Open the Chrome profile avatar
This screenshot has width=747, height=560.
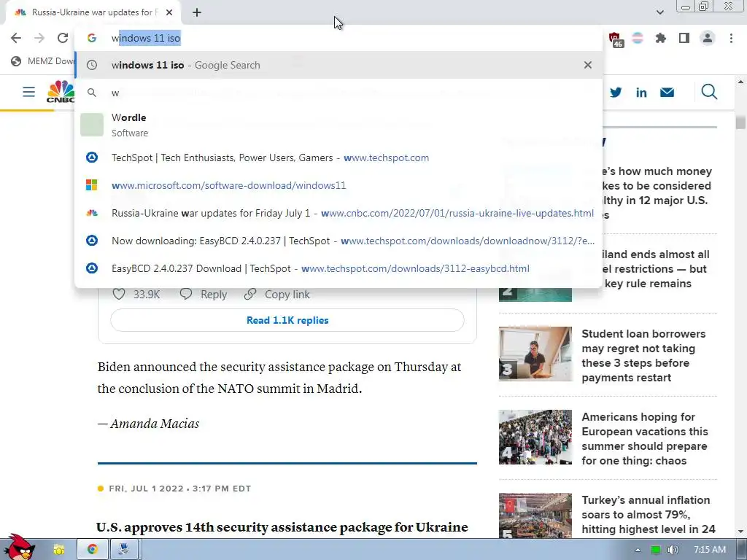pos(708,38)
